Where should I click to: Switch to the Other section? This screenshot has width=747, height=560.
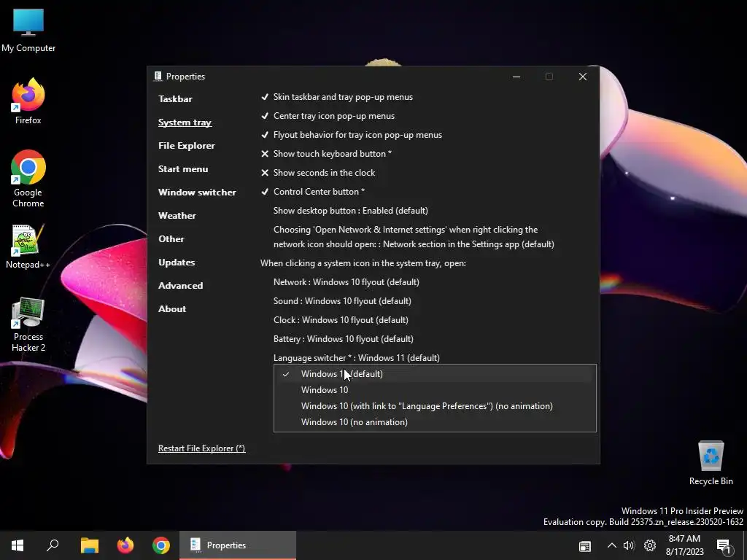click(x=171, y=239)
